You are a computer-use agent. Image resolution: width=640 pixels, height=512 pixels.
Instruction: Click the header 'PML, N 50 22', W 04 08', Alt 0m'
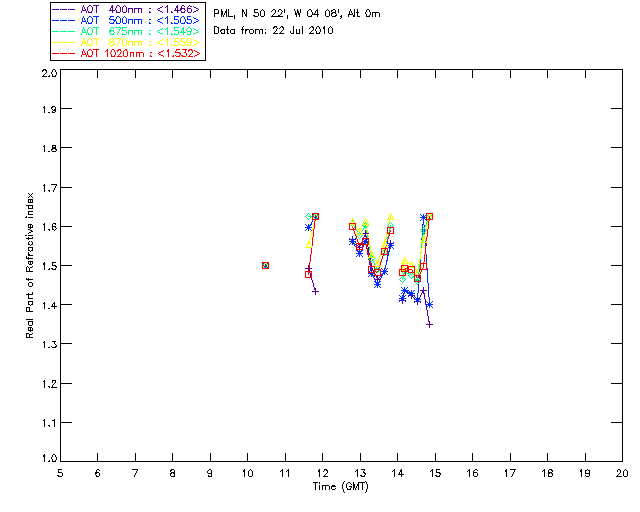click(297, 14)
